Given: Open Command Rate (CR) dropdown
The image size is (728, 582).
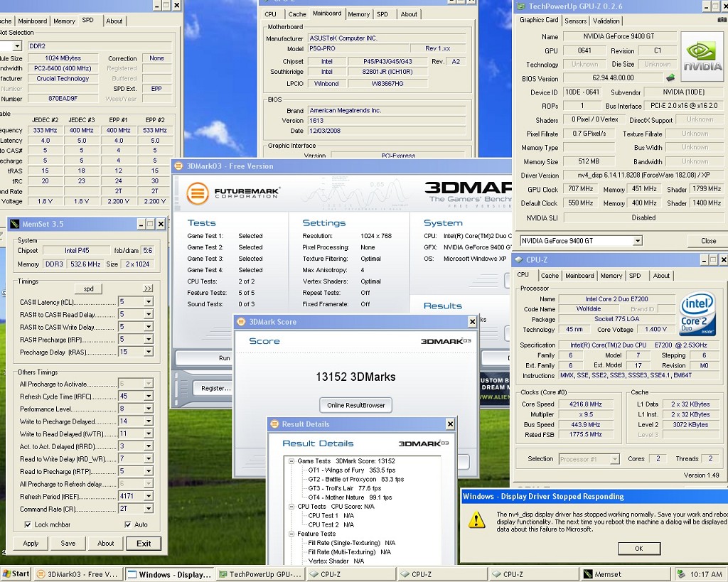Looking at the screenshot, I should pyautogui.click(x=148, y=509).
